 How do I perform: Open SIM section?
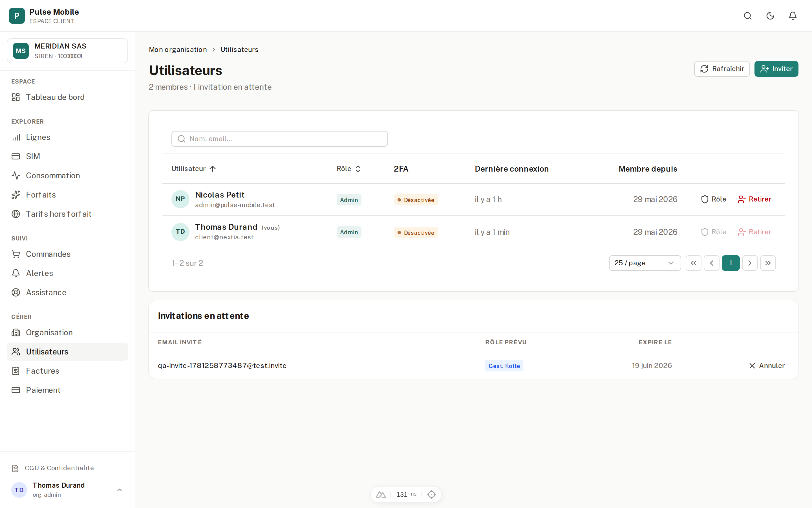point(67,156)
